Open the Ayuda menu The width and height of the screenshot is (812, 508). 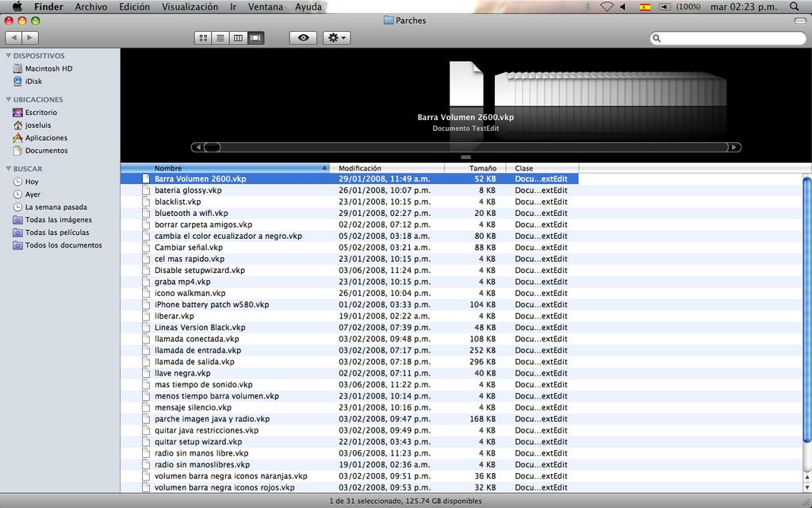click(308, 6)
